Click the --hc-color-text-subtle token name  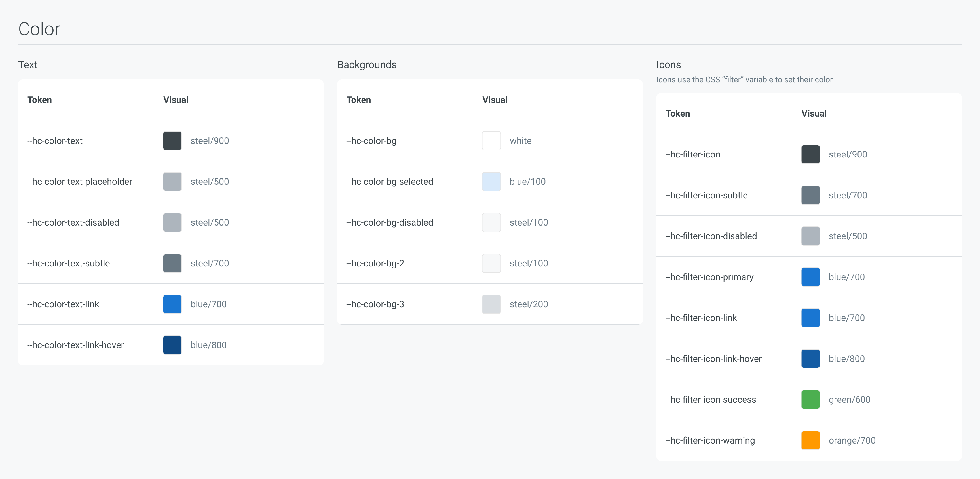(x=68, y=264)
